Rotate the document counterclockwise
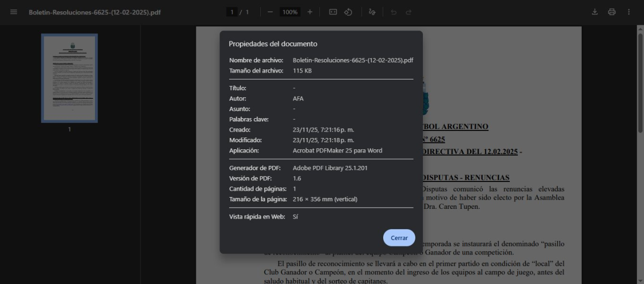The width and height of the screenshot is (644, 284). [x=348, y=12]
